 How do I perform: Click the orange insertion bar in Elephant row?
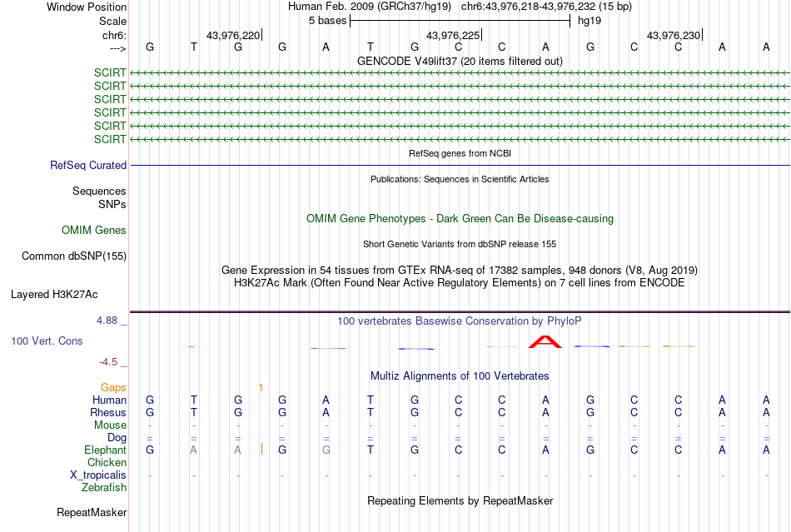pyautogui.click(x=261, y=449)
